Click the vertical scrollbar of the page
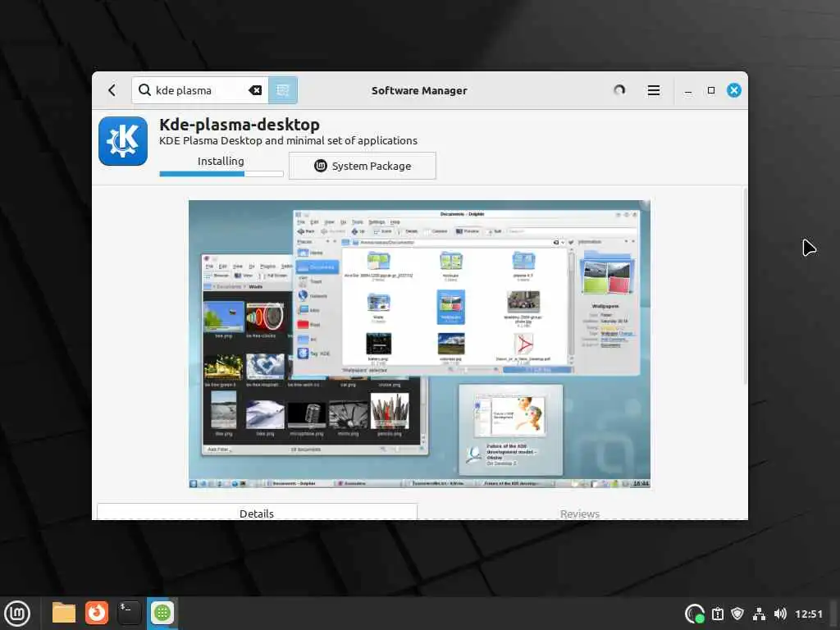The image size is (840, 630). (745, 285)
